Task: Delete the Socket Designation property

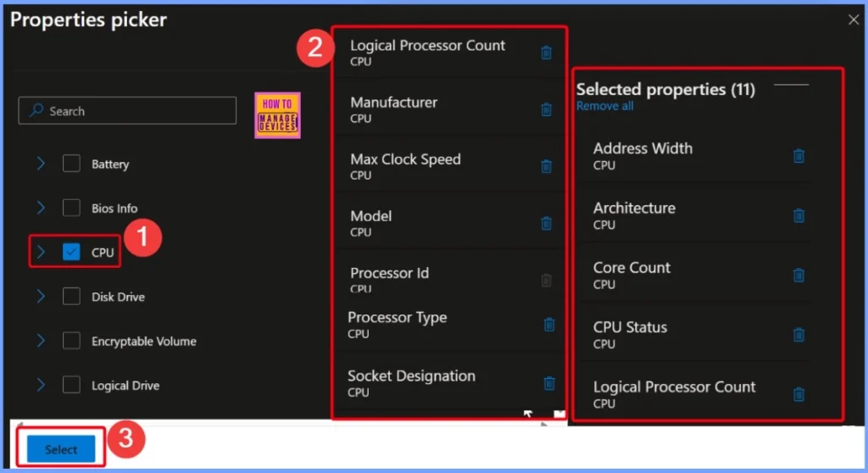Action: point(548,383)
